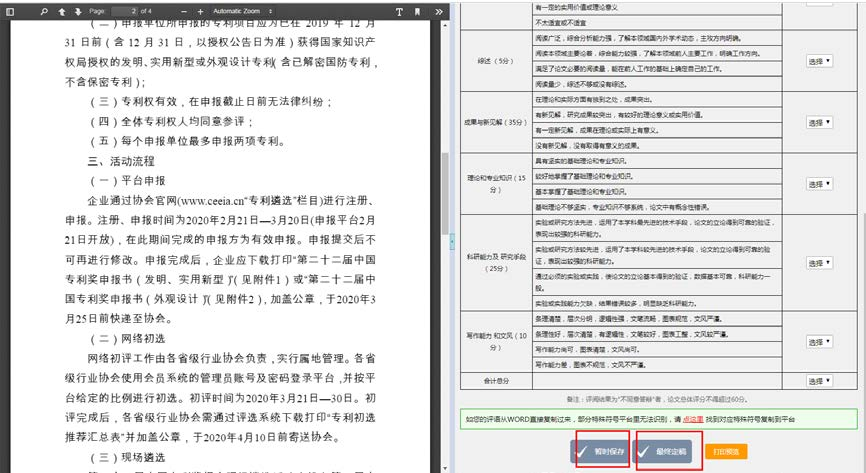Open the 理论和专业知识 score dropdown

click(820, 182)
